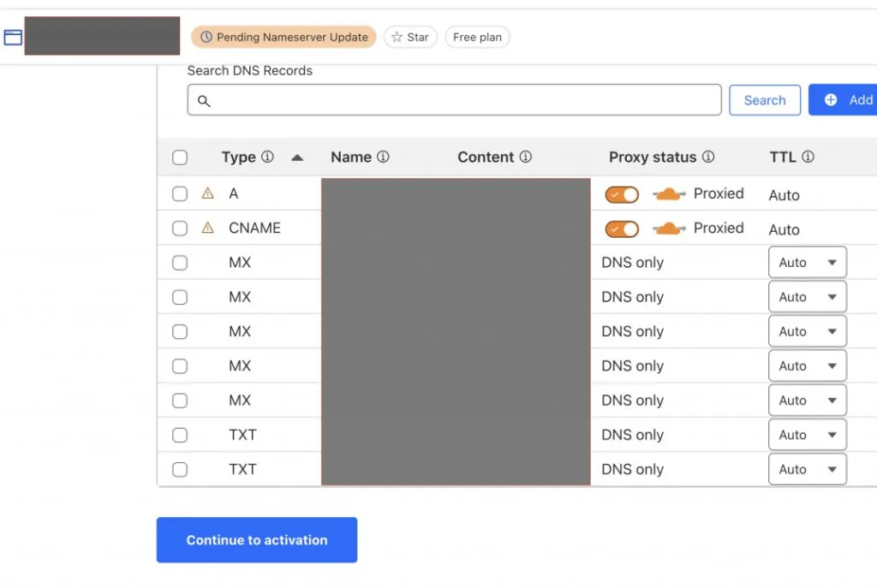877x588 pixels.
Task: Click Continue to activation button
Action: click(257, 540)
